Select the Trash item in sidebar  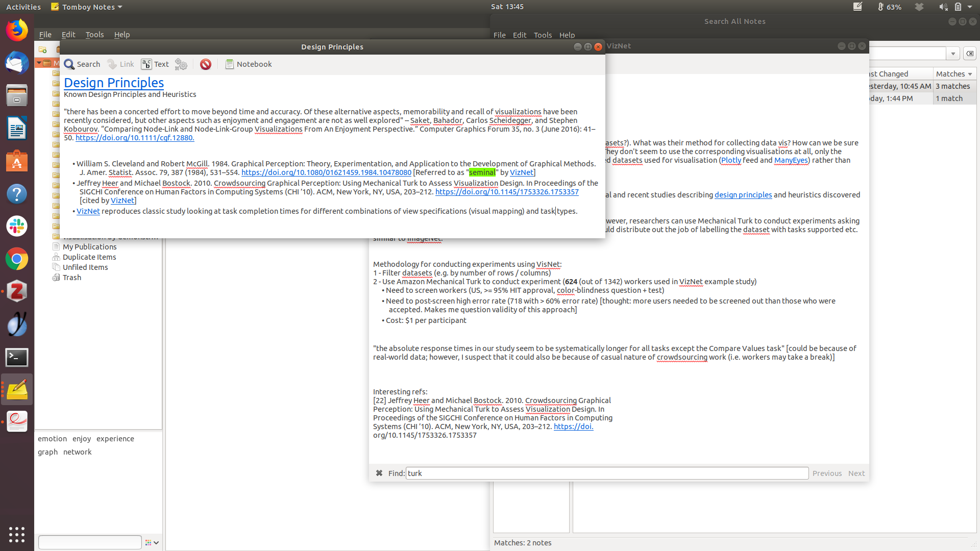coord(71,278)
